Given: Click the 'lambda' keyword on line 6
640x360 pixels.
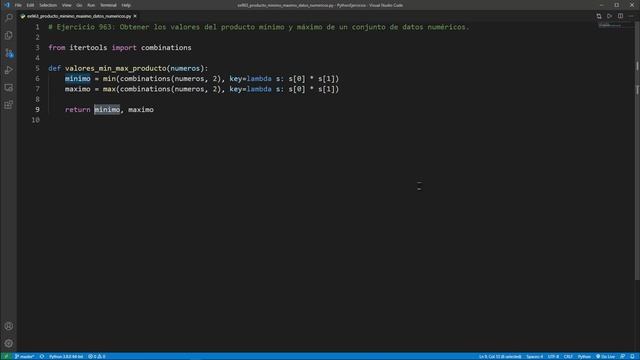Looking at the screenshot, I should click(x=259, y=78).
